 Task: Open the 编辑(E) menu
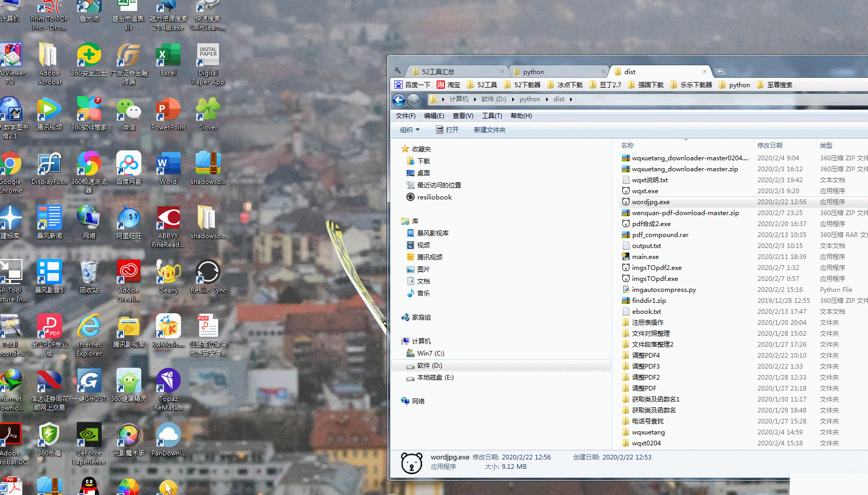click(x=434, y=116)
